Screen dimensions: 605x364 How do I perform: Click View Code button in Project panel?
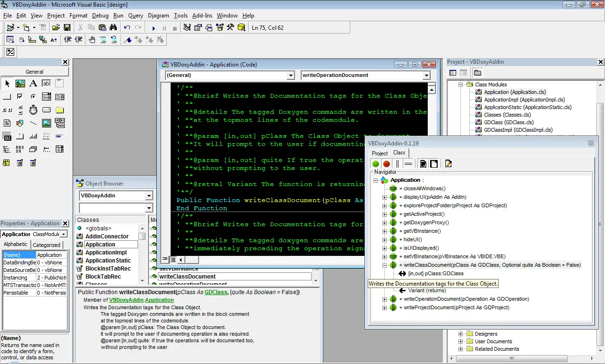[453, 73]
